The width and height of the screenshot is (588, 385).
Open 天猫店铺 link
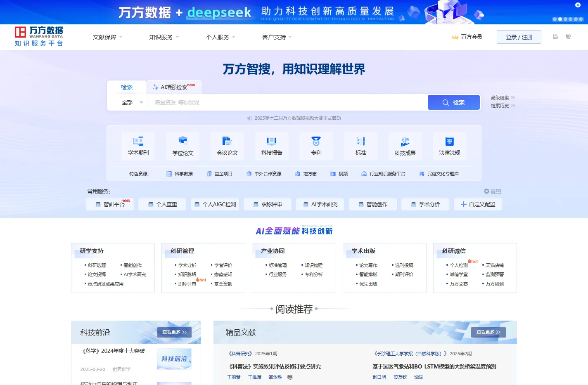(495, 265)
